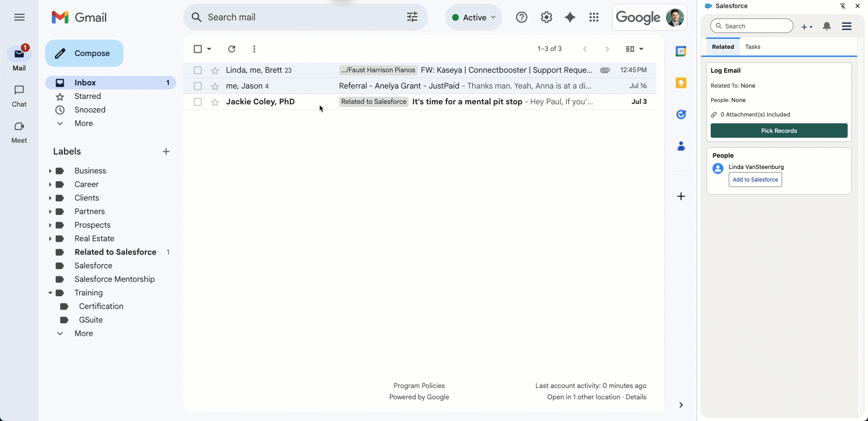Open the Inbox folder
Screen dimensions: 868x421
(x=111, y=83)
